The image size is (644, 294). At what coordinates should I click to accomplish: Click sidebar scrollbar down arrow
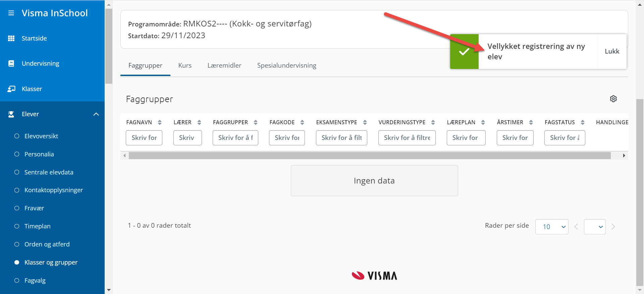[x=109, y=290]
